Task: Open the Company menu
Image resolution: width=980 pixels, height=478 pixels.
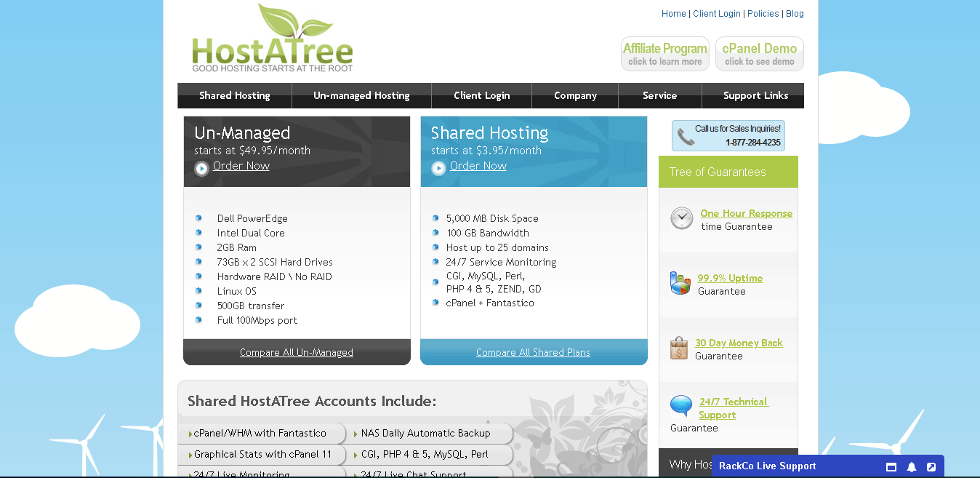Action: click(575, 95)
